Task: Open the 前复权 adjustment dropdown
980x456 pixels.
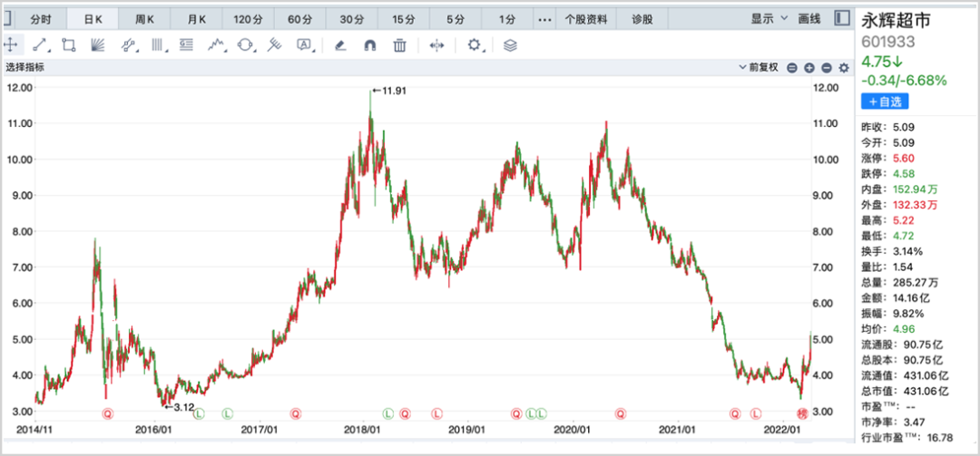Action: point(759,67)
